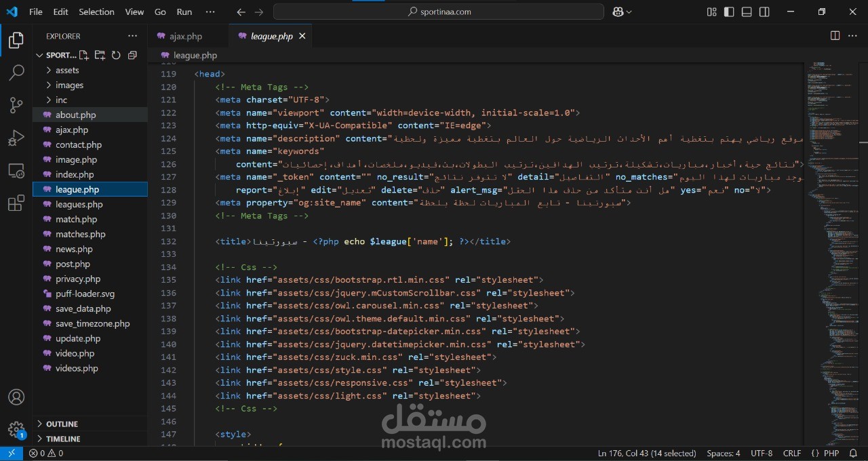Open the remote window status icon
868x461 pixels.
coord(12,454)
